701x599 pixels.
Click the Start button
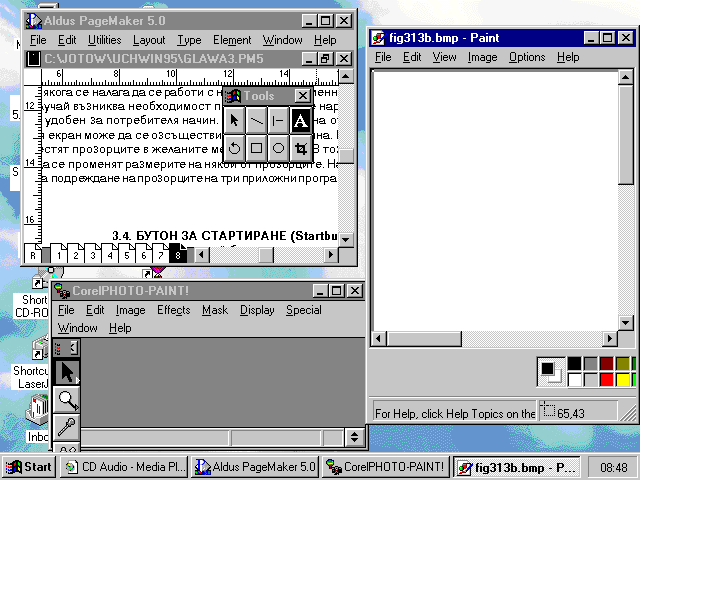(29, 467)
